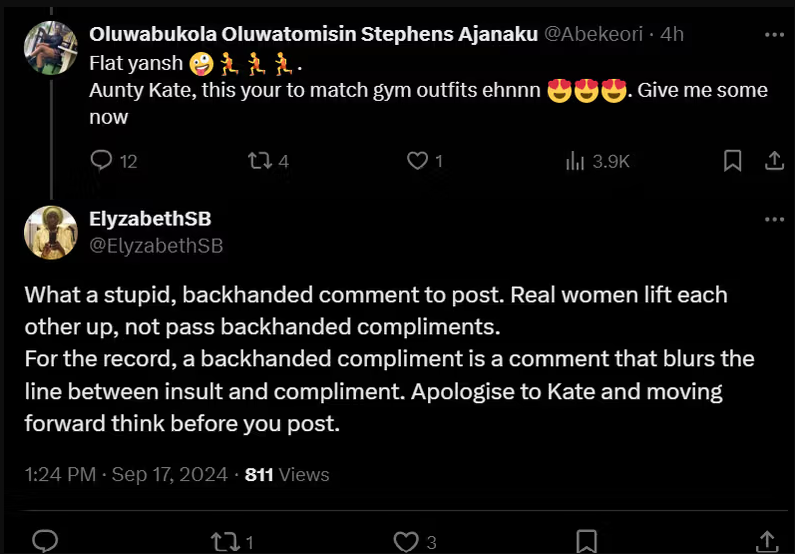Open the 1:24 PM Sep 17, 2024 timestamp
This screenshot has width=795, height=554.
coord(126,475)
